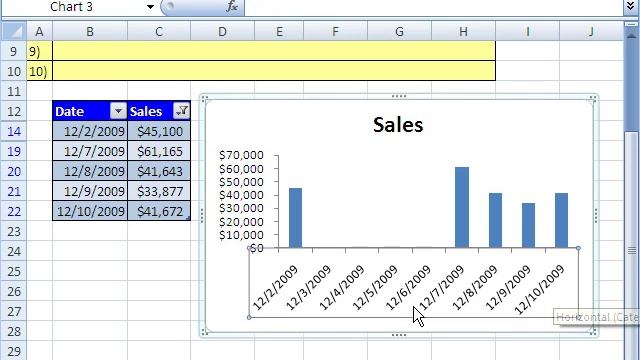Click the chart left edge handle
Screen dimensions: 640x360
pos(202,216)
